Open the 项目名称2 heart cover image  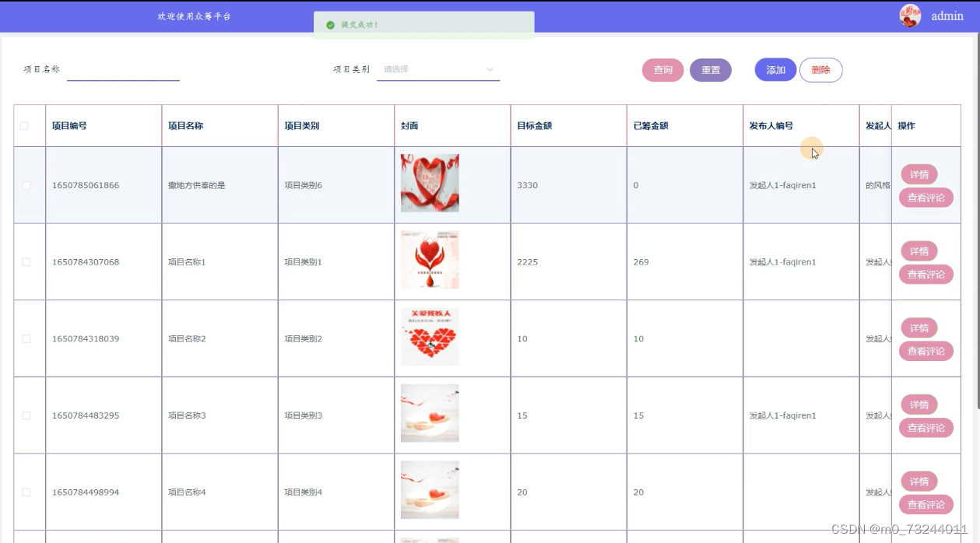(430, 337)
